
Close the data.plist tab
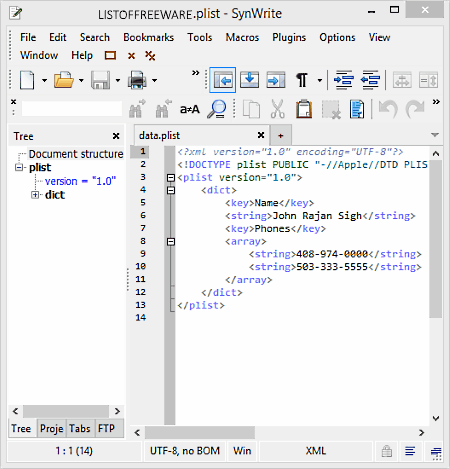point(261,135)
